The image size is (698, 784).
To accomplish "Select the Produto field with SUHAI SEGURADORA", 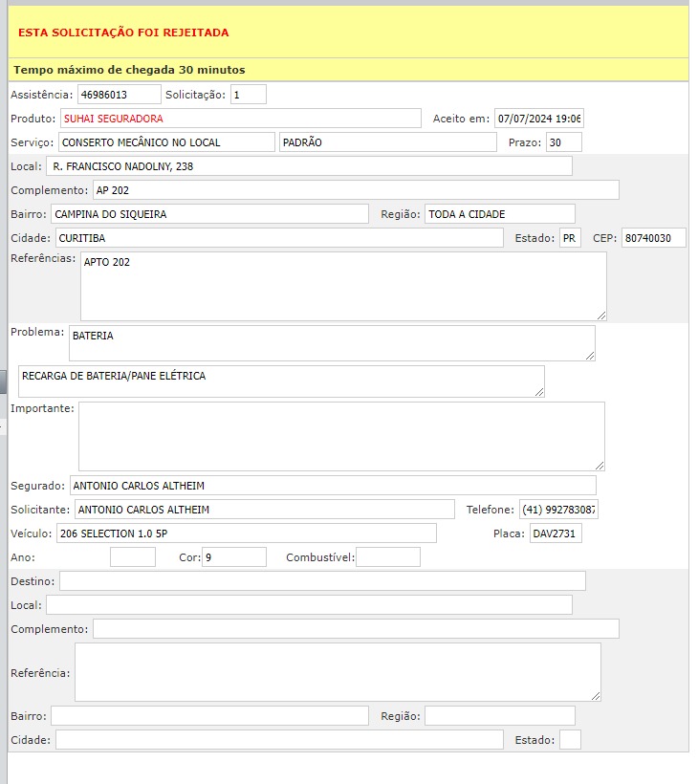I will 240,119.
